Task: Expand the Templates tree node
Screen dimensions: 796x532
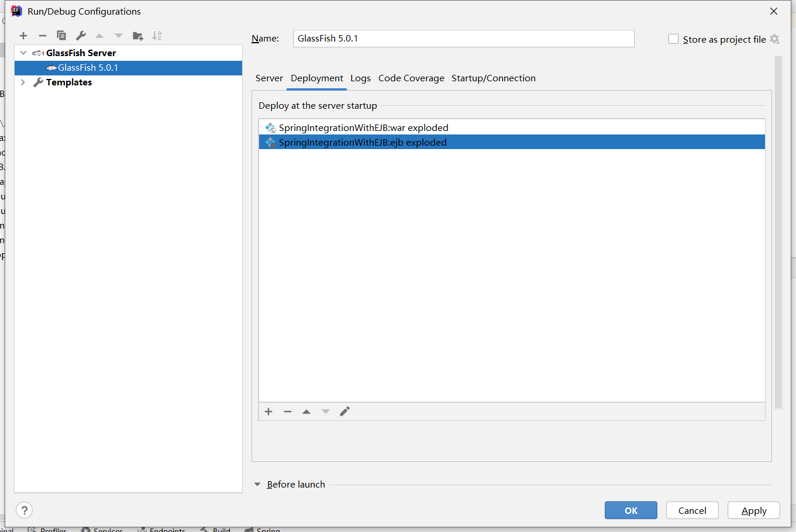Action: [x=23, y=82]
